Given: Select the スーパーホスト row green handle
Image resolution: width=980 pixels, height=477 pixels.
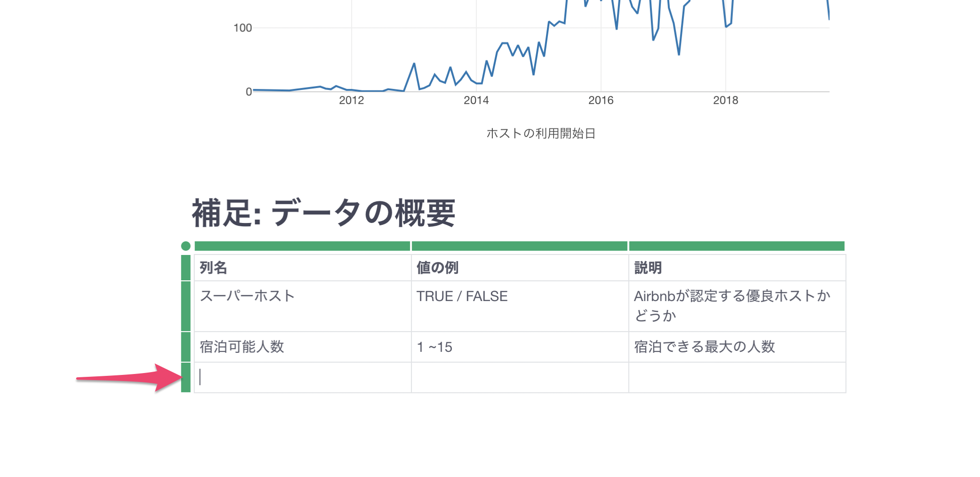Looking at the screenshot, I should point(185,306).
